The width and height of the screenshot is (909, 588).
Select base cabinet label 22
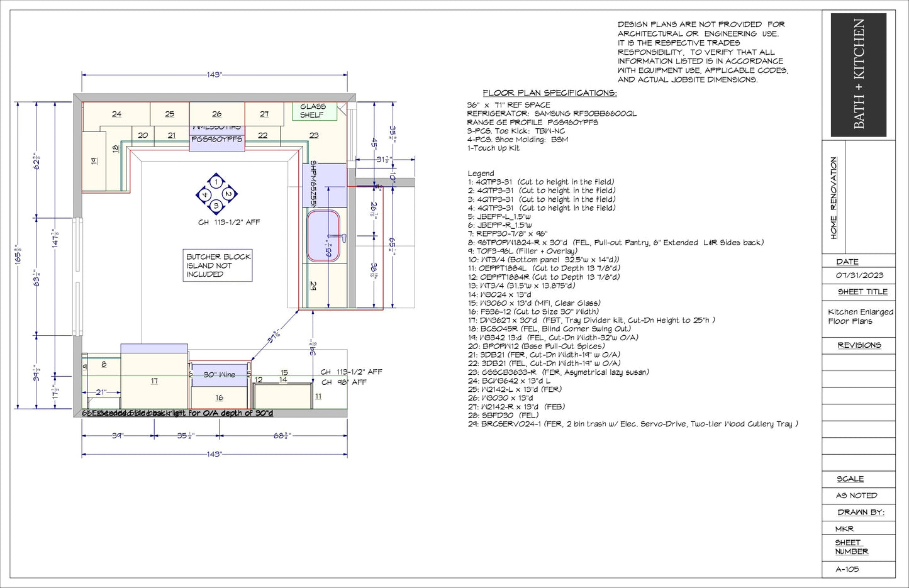click(263, 135)
